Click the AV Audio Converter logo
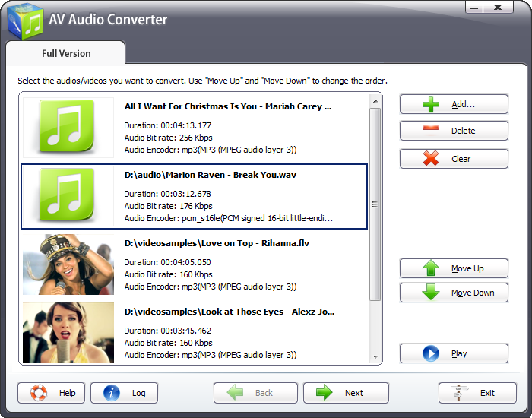 point(25,22)
